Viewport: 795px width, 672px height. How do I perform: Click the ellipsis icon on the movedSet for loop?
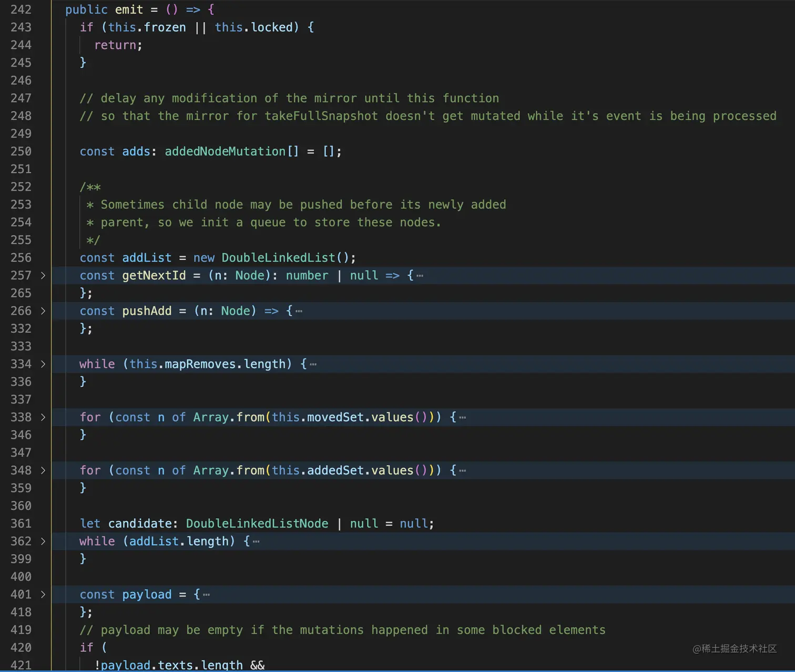coord(462,417)
